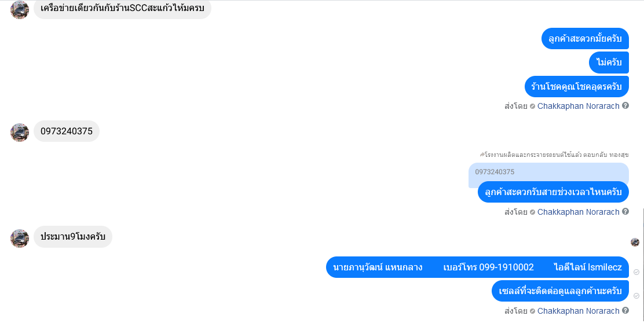Click the reply arrow icon above quoted message

point(482,155)
